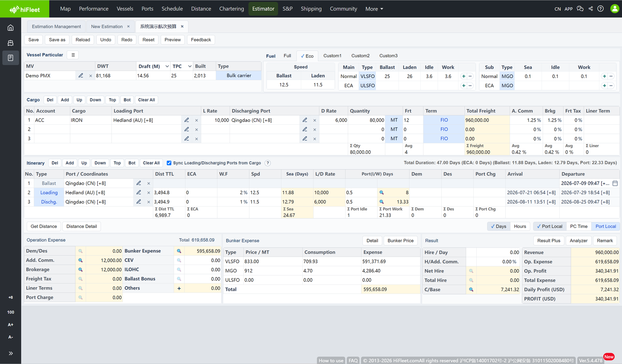Open the More navigation dropdown
Screen dimensions: 622x364
tap(374, 9)
